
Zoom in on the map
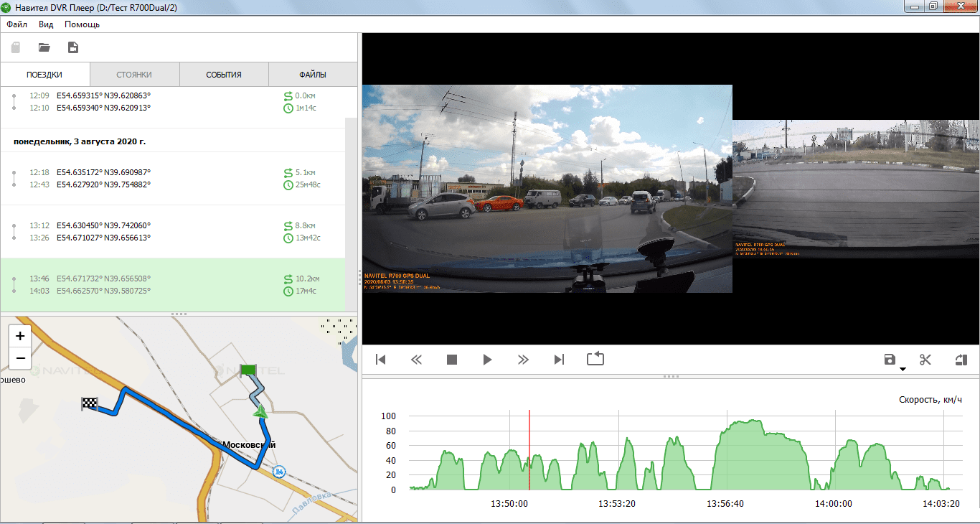[x=20, y=336]
